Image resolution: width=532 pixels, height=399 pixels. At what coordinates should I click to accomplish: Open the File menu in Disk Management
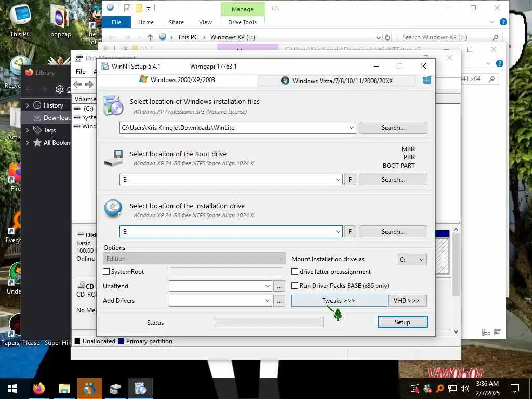tap(81, 72)
